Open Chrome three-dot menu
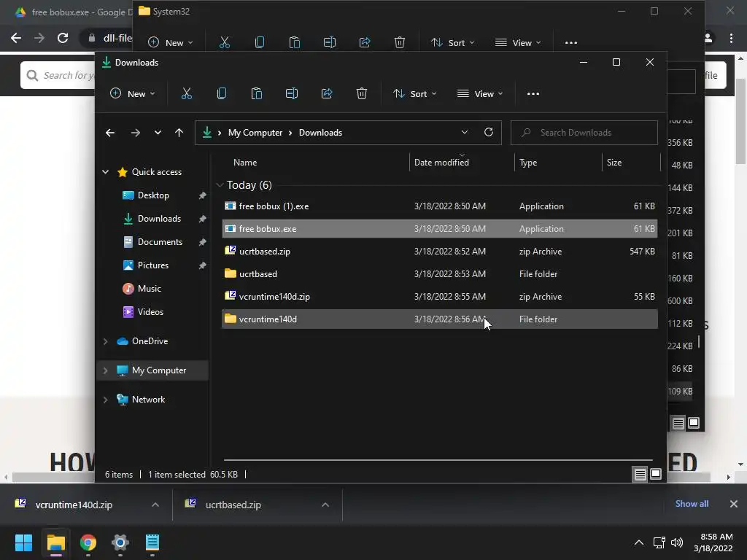The height and width of the screenshot is (560, 747). click(731, 38)
